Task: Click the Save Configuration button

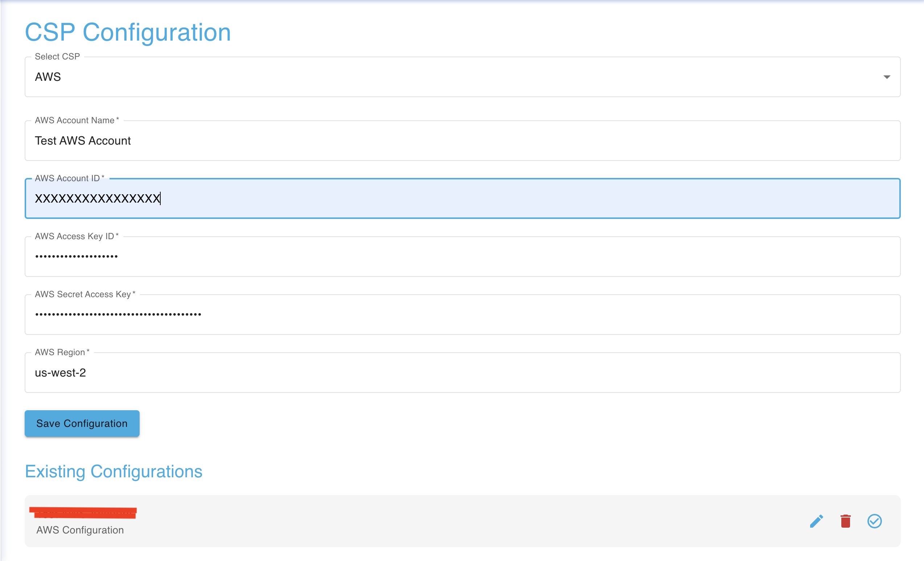Action: [82, 423]
